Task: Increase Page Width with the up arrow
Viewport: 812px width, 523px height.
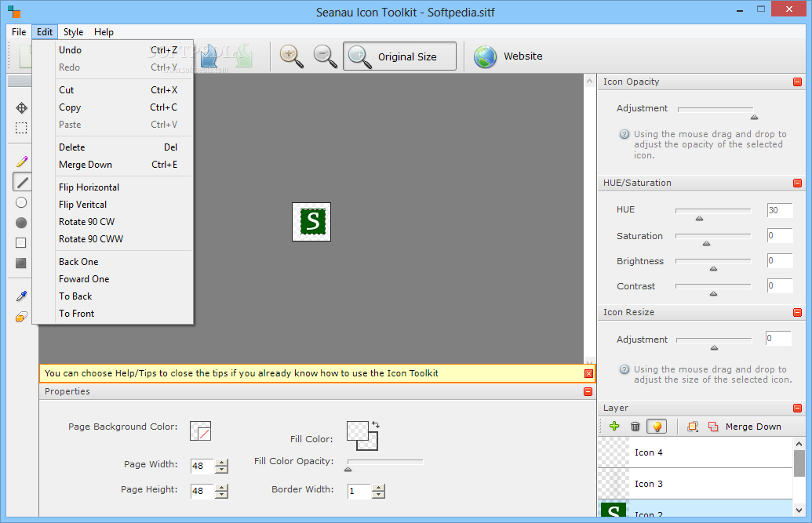Action: (x=222, y=463)
